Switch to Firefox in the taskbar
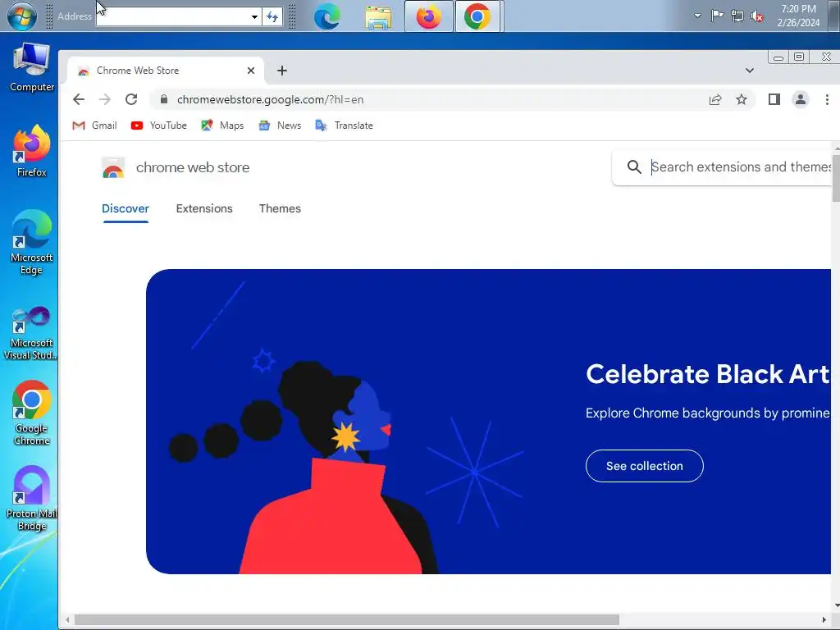 click(x=428, y=16)
